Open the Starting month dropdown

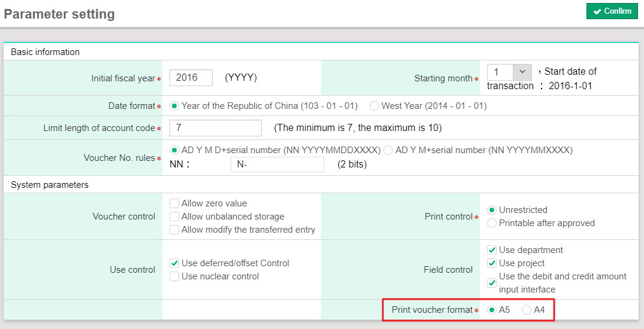coord(509,72)
